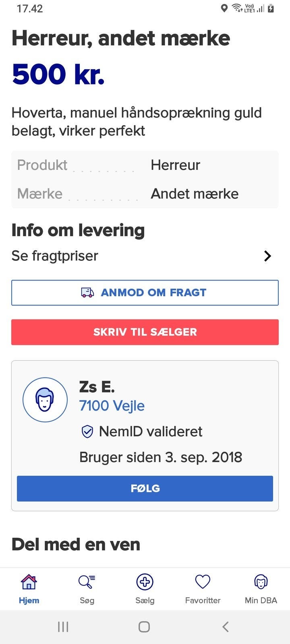
Task: Tap the Hoverta watch description text
Action: pyautogui.click(x=137, y=122)
